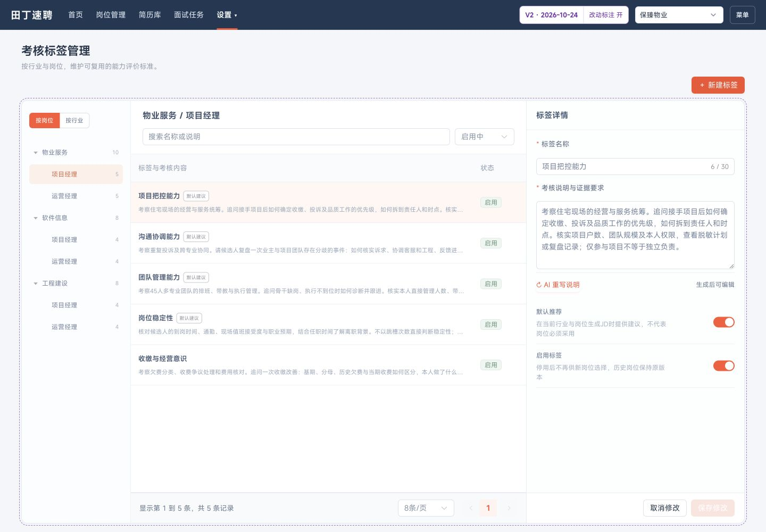Go to 首页 in the top navigation
The width and height of the screenshot is (766, 532).
coord(76,15)
